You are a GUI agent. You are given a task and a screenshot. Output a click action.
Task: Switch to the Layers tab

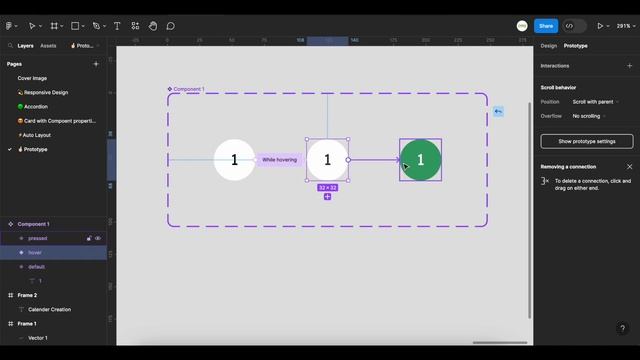(x=25, y=46)
